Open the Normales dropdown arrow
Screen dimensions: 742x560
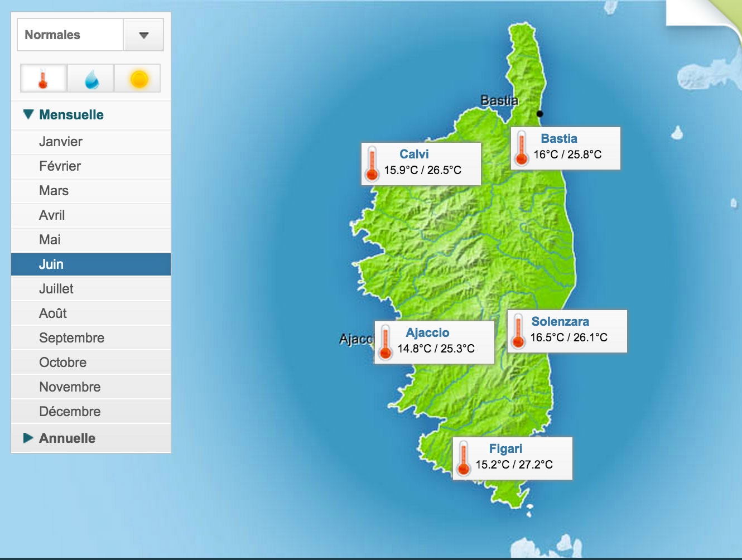click(x=143, y=35)
